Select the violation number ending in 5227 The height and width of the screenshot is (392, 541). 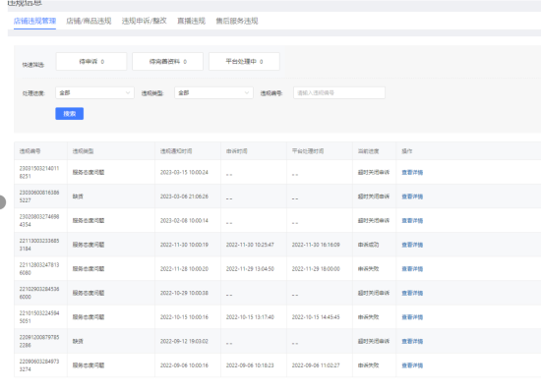39,196
